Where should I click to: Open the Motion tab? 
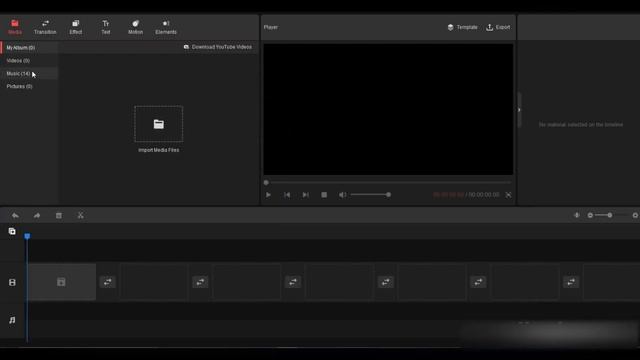[136, 27]
